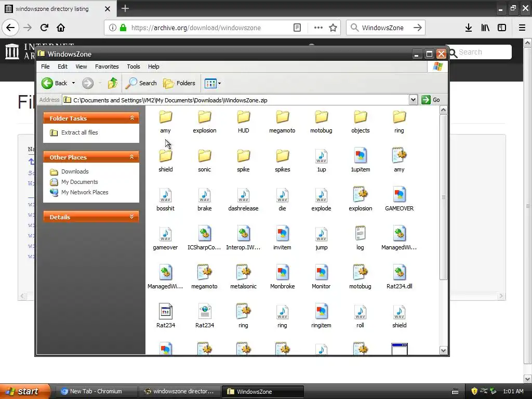Screen dimensions: 532x399
Task: Click file list scrollbar down arrow
Action: point(443,351)
